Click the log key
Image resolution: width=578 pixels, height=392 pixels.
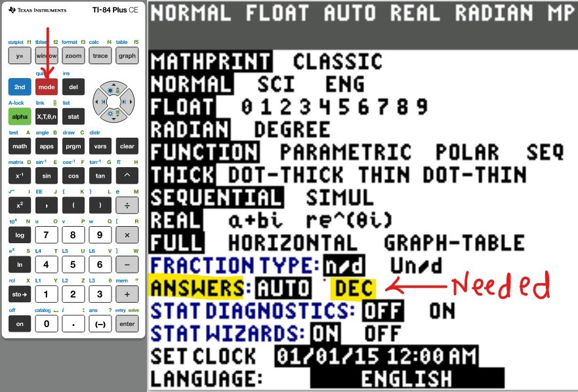click(20, 235)
